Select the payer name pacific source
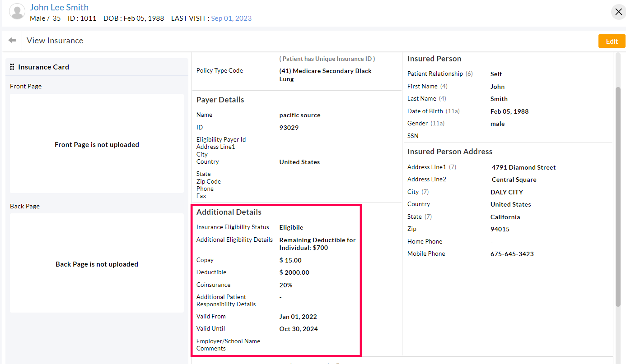626x364 pixels. 299,115
